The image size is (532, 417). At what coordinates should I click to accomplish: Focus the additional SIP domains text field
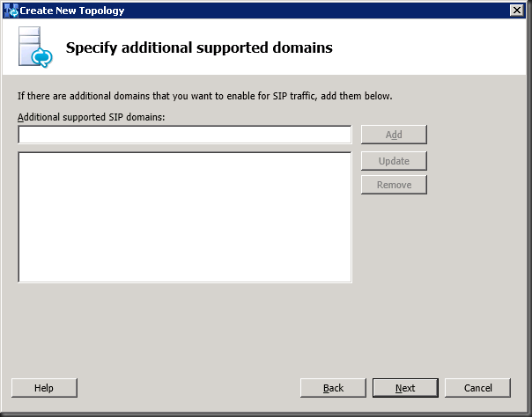tap(185, 135)
